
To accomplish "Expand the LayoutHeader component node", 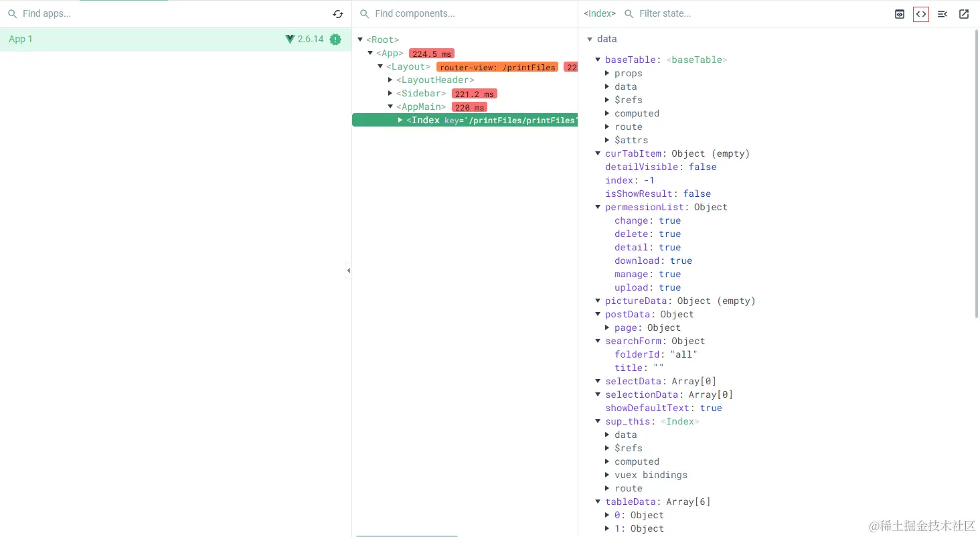I will click(x=390, y=80).
